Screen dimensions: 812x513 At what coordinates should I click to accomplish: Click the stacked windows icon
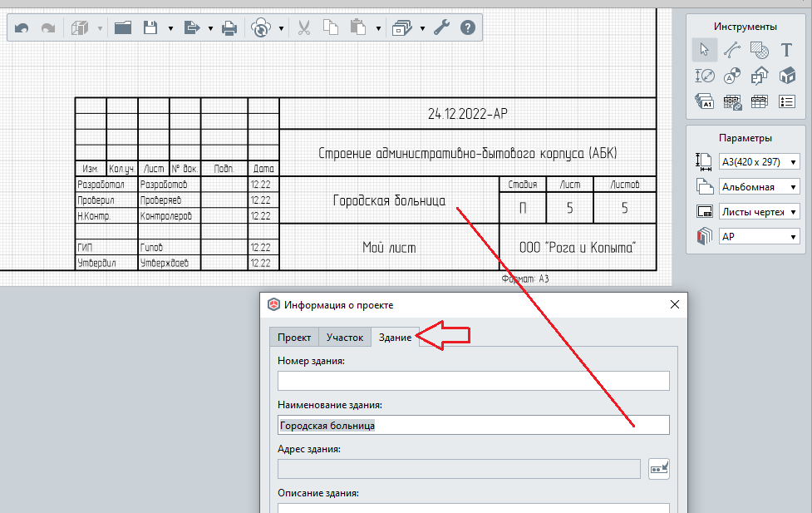pyautogui.click(x=402, y=27)
